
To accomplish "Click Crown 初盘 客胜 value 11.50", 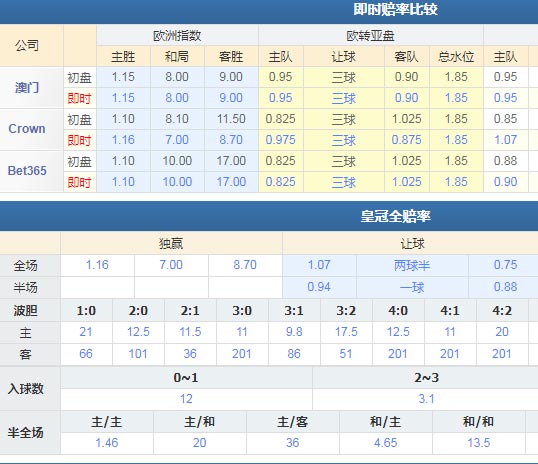I will [231, 119].
